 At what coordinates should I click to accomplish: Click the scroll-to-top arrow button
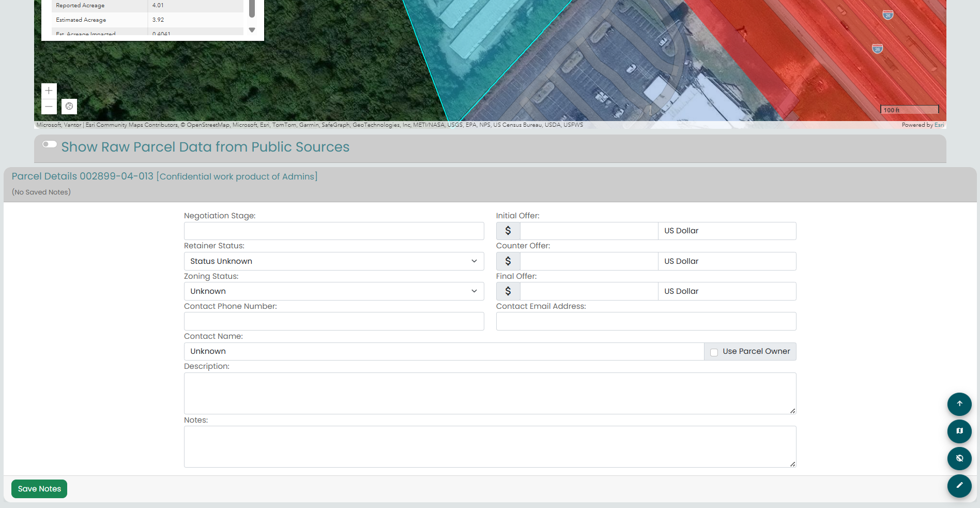(959, 404)
